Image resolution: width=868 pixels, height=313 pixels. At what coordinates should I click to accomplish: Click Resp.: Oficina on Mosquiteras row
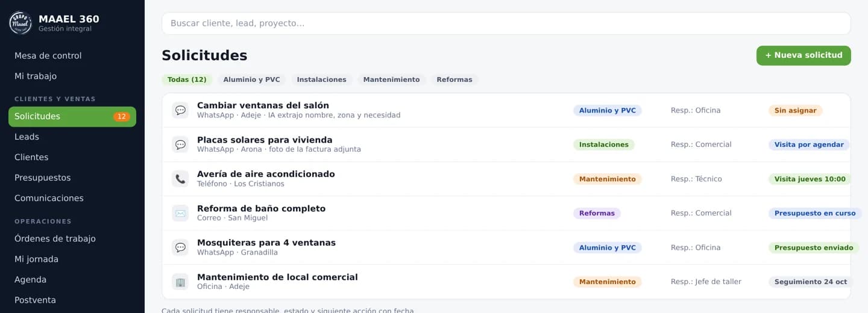(696, 248)
